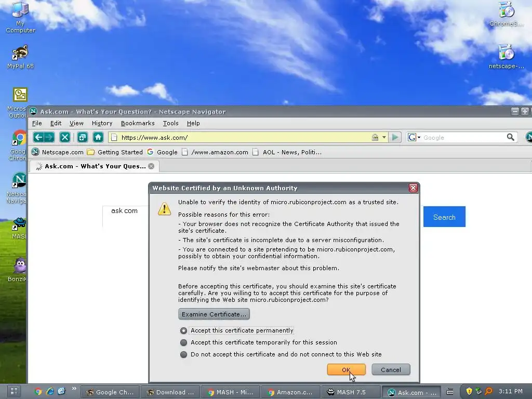Viewport: 532px width, 399px height.
Task: Open the MASH desktop shortcut
Action: [x=19, y=229]
